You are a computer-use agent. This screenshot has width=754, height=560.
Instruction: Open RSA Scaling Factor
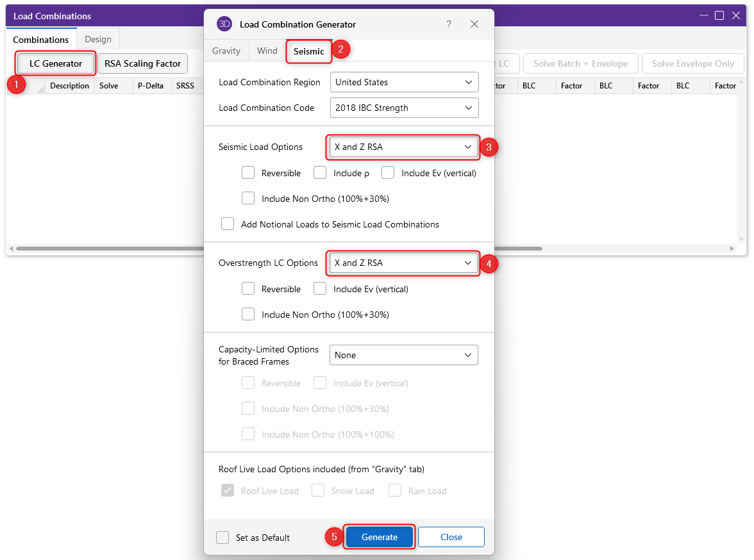(142, 63)
